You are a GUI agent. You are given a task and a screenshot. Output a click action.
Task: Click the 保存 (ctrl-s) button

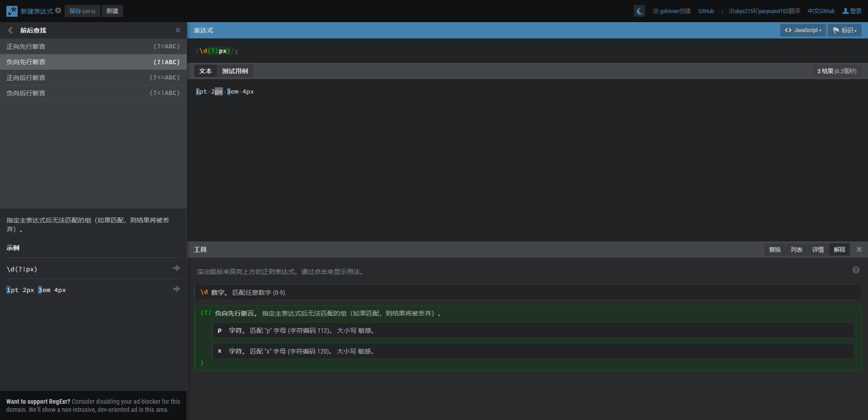82,11
